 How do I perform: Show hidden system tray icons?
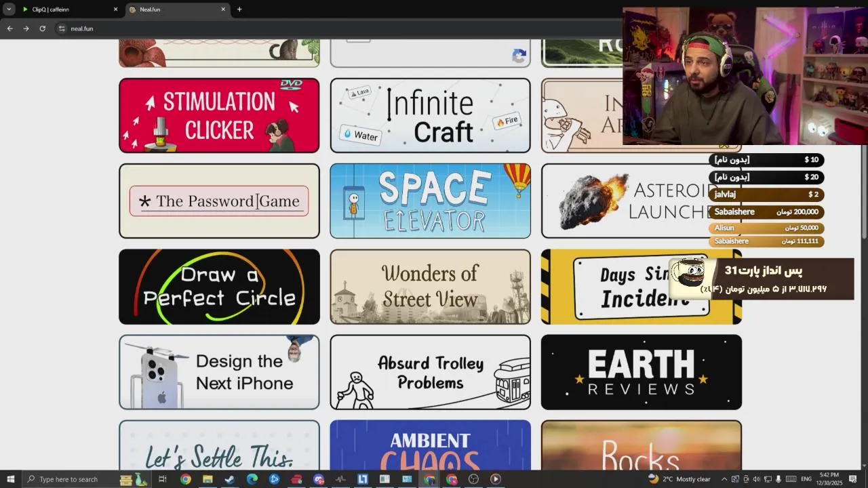point(724,479)
